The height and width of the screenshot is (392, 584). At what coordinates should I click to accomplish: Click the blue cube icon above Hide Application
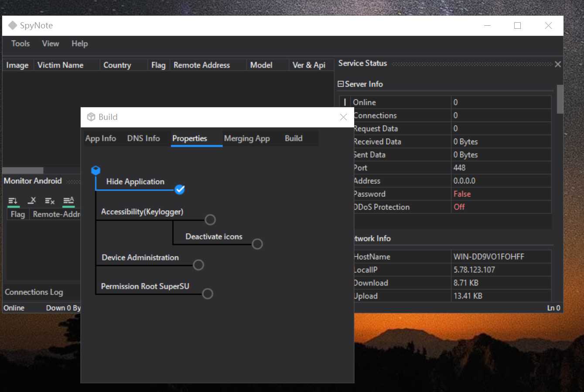[x=96, y=170]
